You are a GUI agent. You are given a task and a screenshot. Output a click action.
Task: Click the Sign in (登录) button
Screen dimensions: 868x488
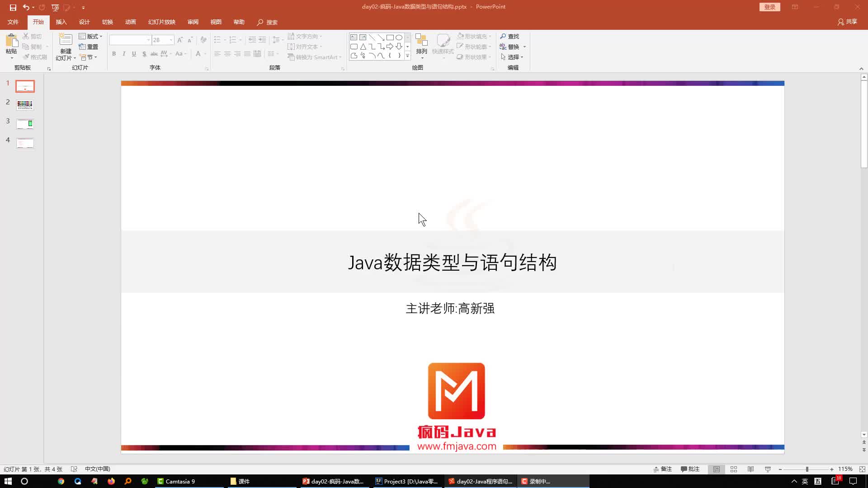pos(769,7)
